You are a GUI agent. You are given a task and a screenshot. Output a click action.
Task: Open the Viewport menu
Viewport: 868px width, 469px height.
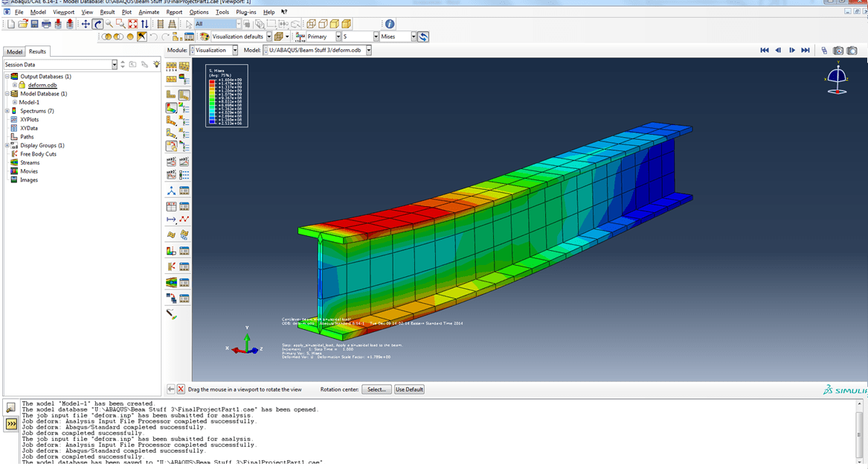click(64, 12)
